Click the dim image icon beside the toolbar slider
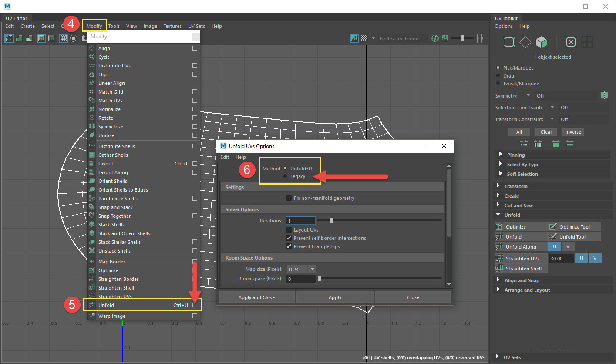 pyautogui.click(x=445, y=38)
